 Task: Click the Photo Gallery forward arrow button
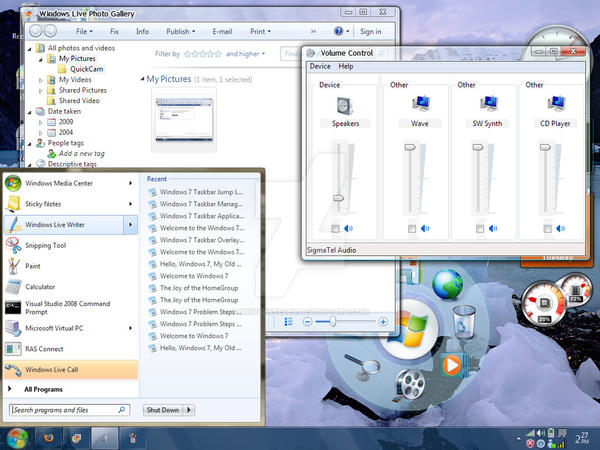click(50, 31)
